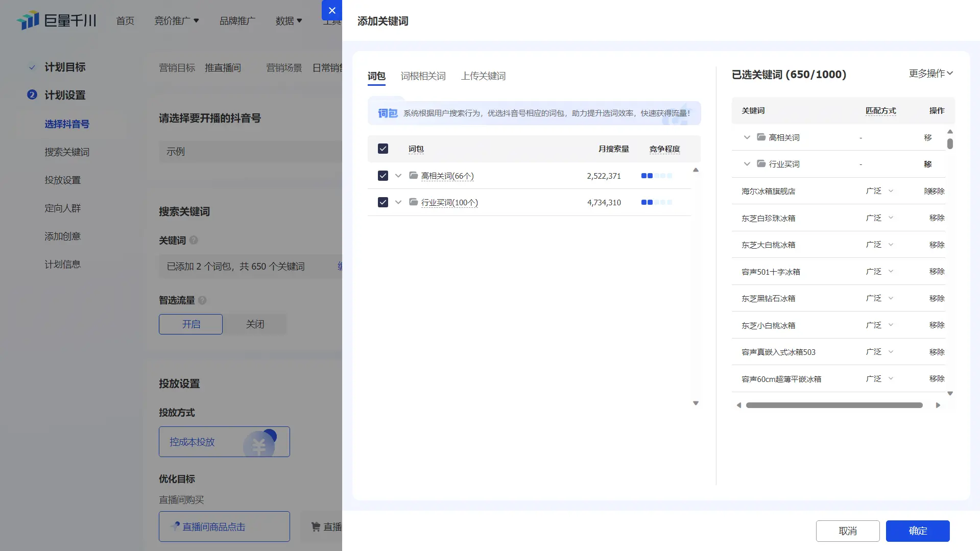Uncheck the 高相关词(66个) checkbox
This screenshot has height=551, width=980.
coord(383,176)
